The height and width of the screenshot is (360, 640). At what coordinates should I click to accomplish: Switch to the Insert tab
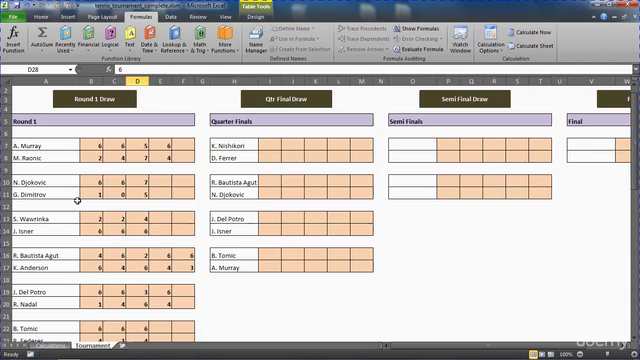pos(68,17)
